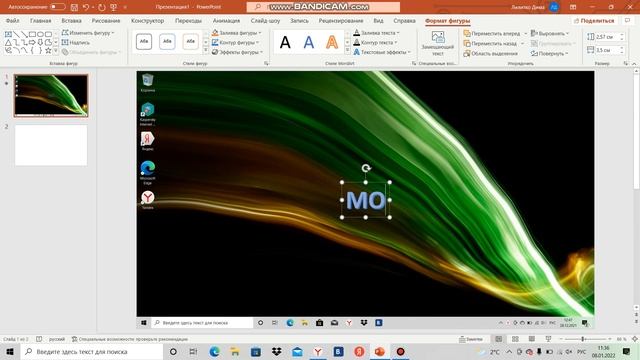Open the Повернуть dropdown
This screenshot has width=640, height=360.
[549, 53]
